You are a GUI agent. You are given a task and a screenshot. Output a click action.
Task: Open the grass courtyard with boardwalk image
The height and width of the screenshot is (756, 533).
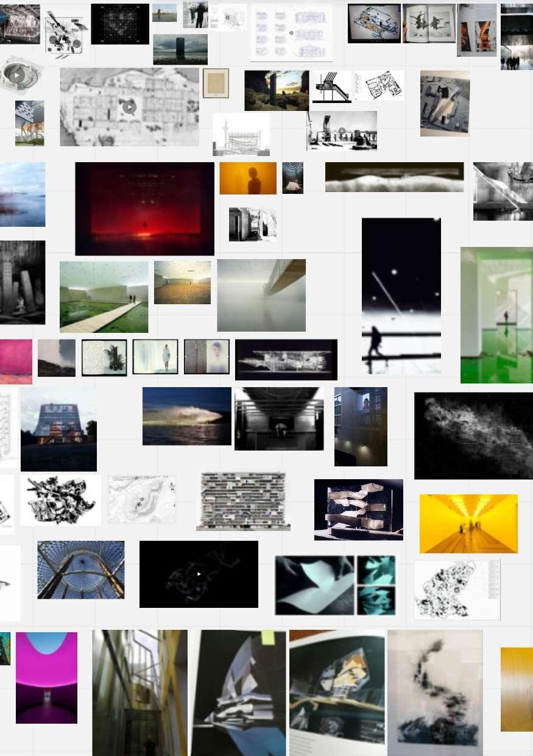click(104, 297)
